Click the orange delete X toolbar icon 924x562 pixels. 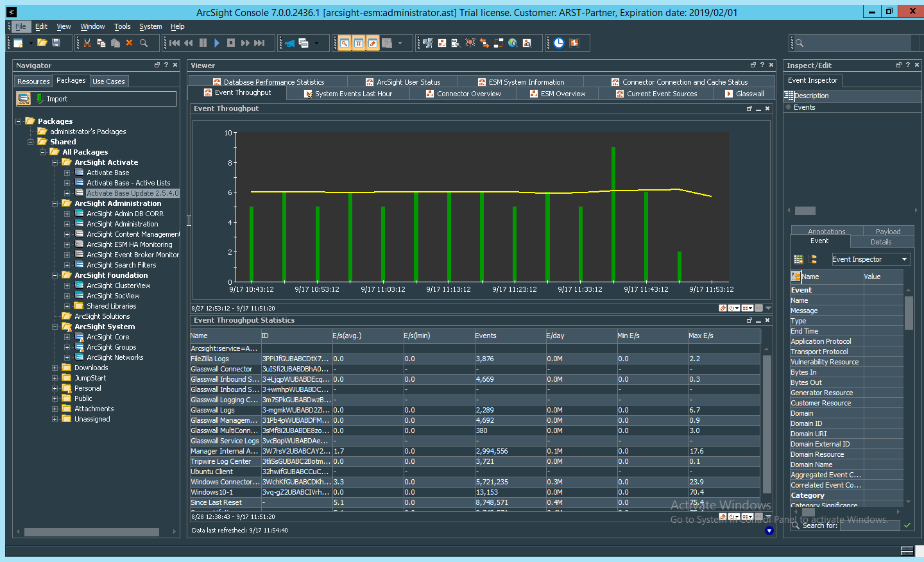tap(129, 43)
